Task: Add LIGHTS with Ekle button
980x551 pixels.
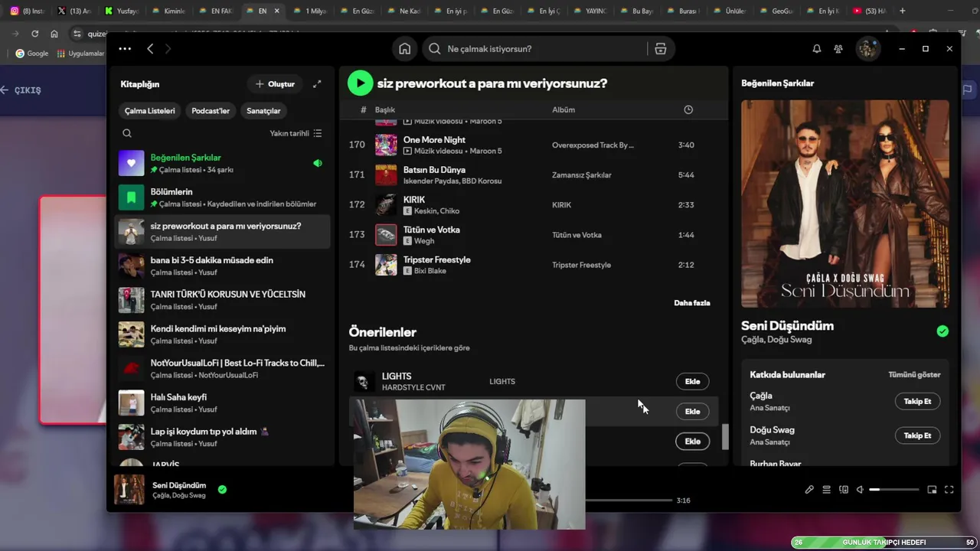Action: click(x=692, y=381)
